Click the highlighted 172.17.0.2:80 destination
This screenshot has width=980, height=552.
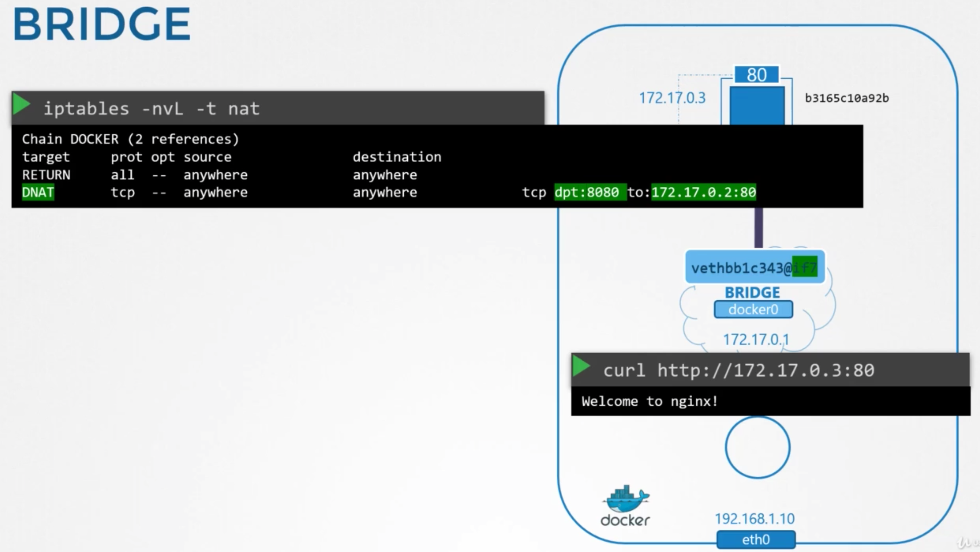click(x=703, y=192)
